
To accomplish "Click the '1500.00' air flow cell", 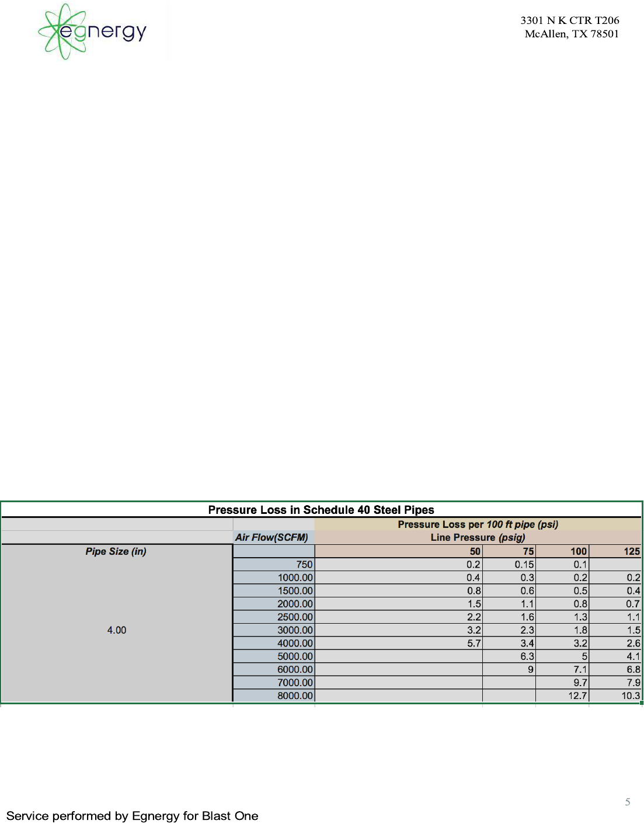I will pos(274,591).
